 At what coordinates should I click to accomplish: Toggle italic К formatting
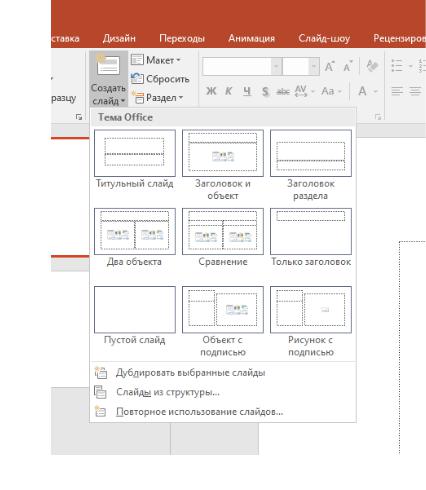[x=229, y=91]
